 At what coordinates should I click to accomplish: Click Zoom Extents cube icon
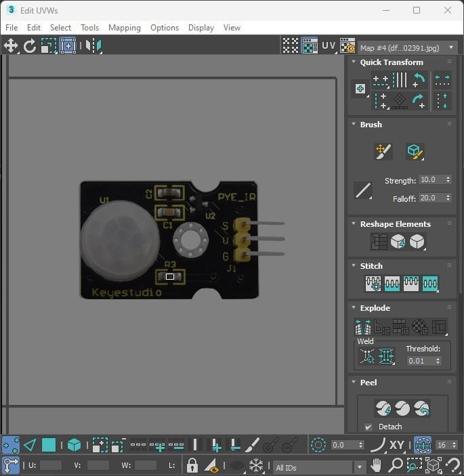[x=434, y=464]
